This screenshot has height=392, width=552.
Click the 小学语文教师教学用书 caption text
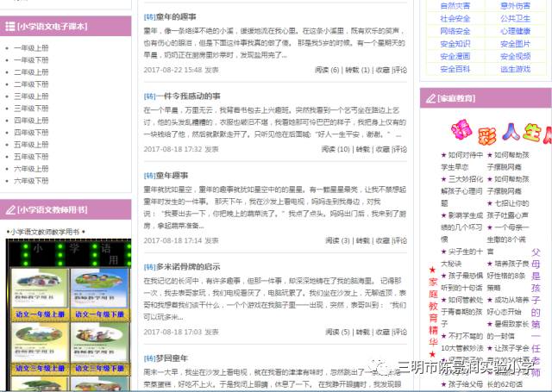click(x=45, y=232)
